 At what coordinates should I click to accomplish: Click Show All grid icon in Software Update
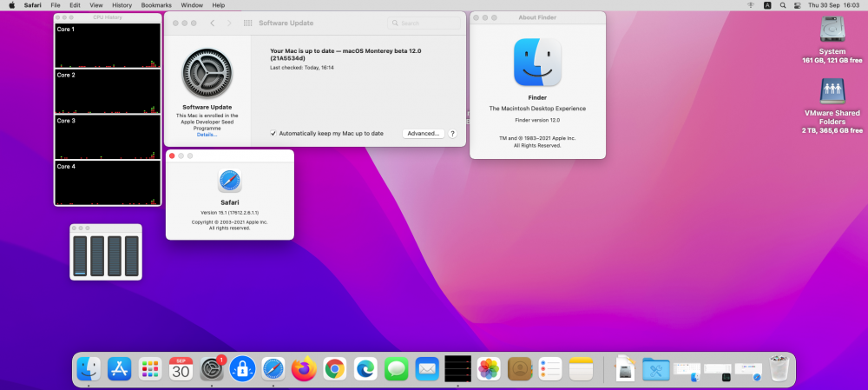point(248,23)
